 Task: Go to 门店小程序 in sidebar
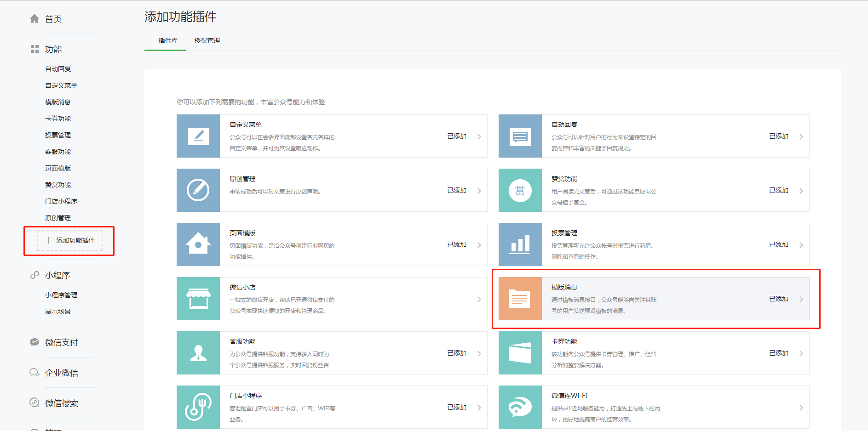61,201
